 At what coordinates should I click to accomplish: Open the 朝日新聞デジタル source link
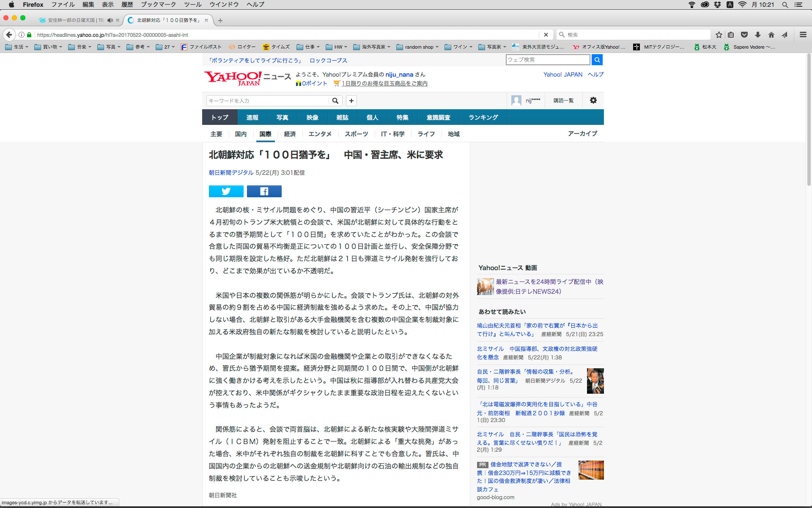(231, 173)
